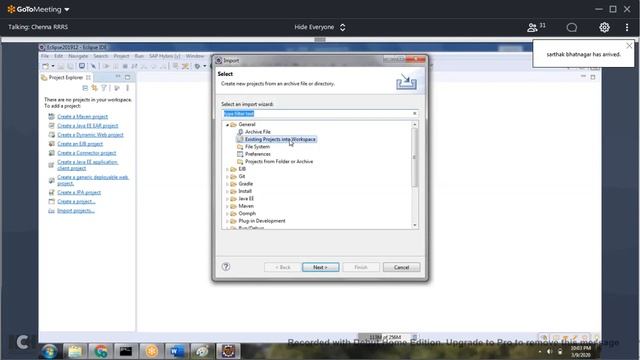Open the GoToMeeting title dropdown arrow
Screen dimensions: 640x360
point(67,9)
